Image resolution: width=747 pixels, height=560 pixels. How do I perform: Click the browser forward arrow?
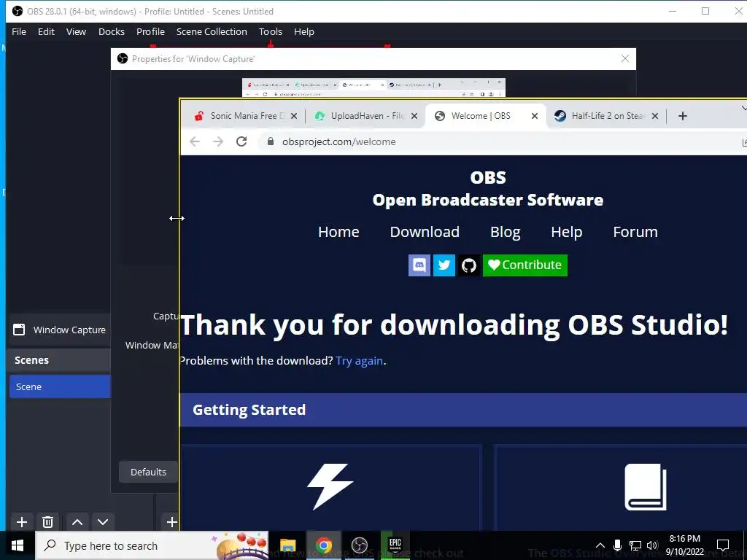pyautogui.click(x=217, y=141)
